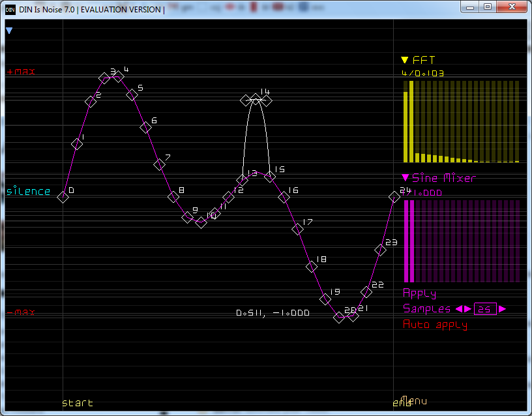Toggle Auto apply

point(435,325)
